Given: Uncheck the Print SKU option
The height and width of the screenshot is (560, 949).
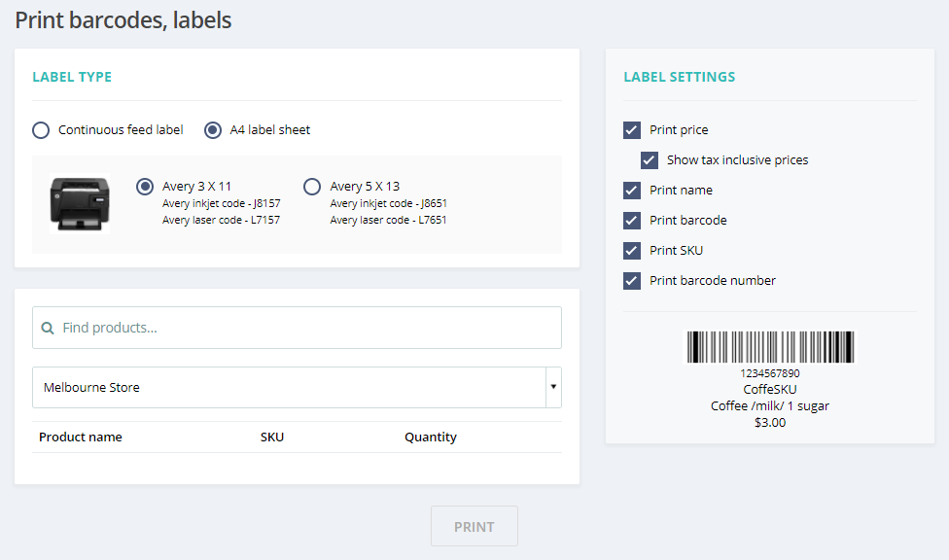Looking at the screenshot, I should (632, 251).
